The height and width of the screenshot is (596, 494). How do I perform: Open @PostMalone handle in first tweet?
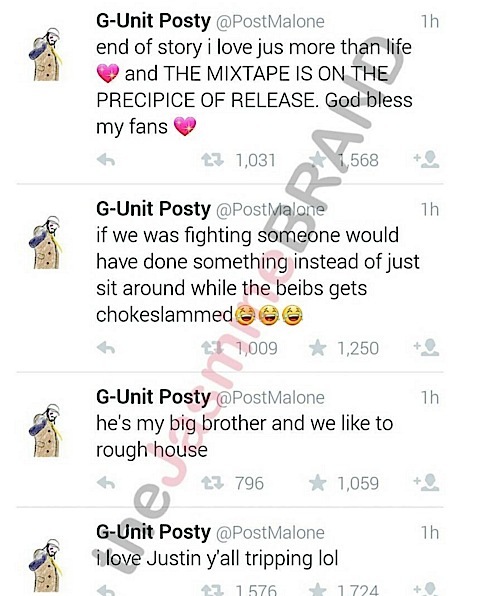270,22
